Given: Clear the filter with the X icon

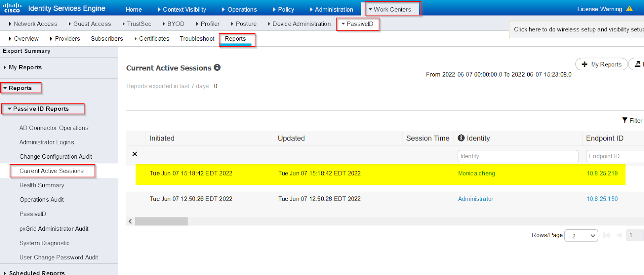Looking at the screenshot, I should click(x=135, y=154).
